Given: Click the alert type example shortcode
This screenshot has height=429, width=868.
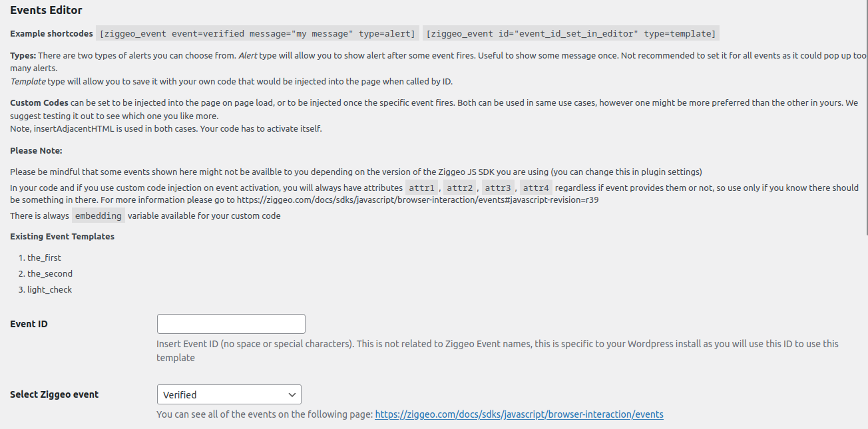Looking at the screenshot, I should [x=258, y=34].
